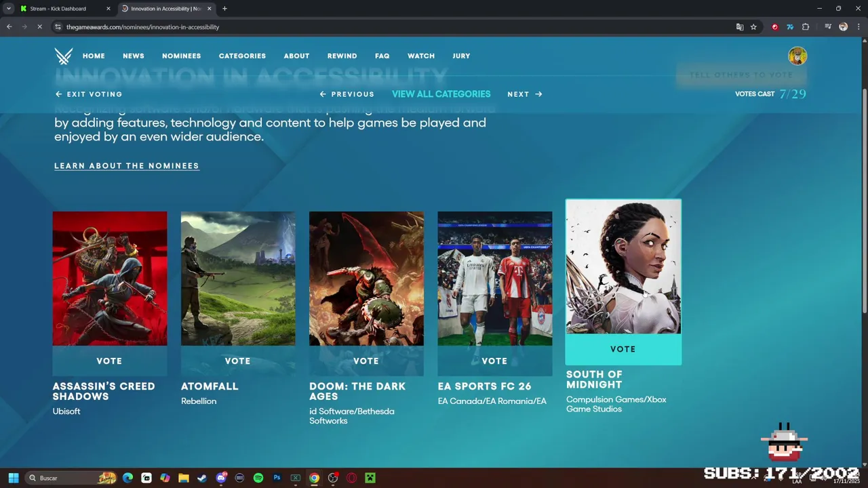Click the 'Compulsion Games/Xbox Game Studios' text
This screenshot has width=868, height=488.
coord(616,404)
